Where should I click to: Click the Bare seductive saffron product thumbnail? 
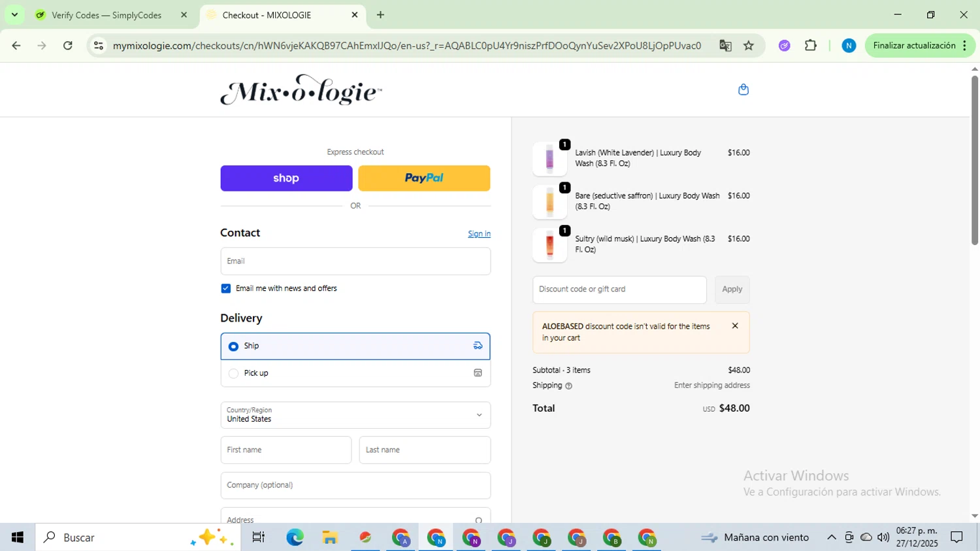pyautogui.click(x=549, y=202)
